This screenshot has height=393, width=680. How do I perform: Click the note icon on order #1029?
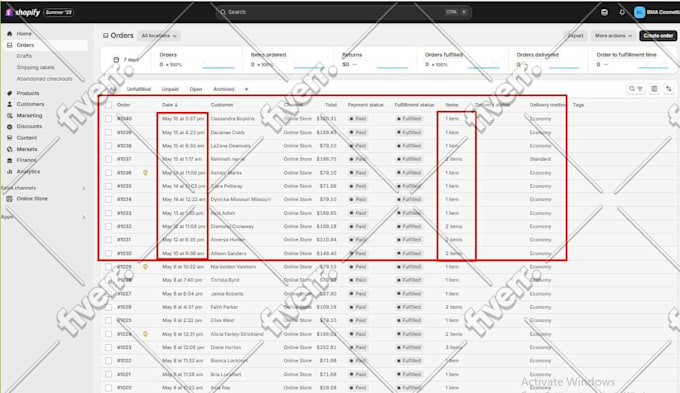[x=145, y=267]
